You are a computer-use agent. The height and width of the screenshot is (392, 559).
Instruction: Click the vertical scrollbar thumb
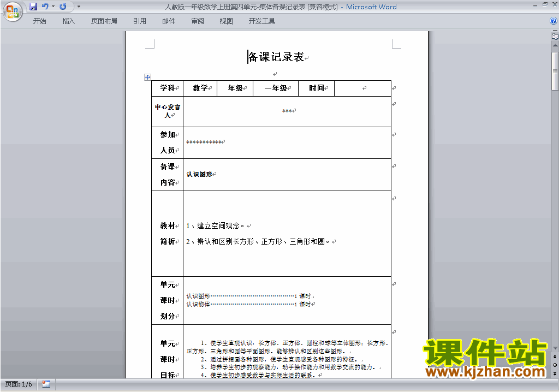[x=555, y=71]
